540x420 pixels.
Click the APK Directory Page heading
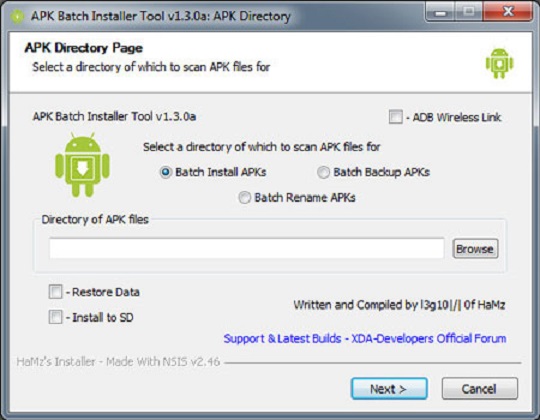point(84,48)
